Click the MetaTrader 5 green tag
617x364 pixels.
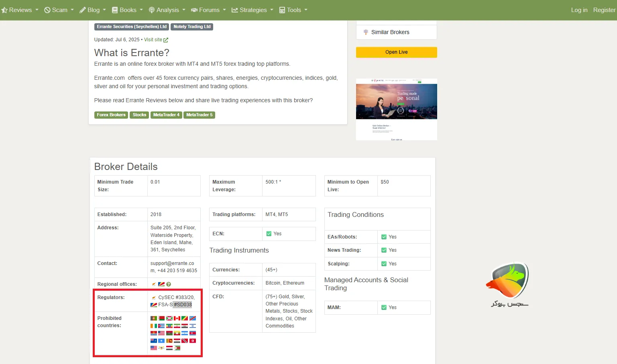199,115
